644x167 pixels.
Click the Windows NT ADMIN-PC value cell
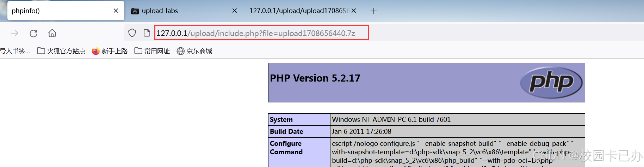(x=458, y=120)
